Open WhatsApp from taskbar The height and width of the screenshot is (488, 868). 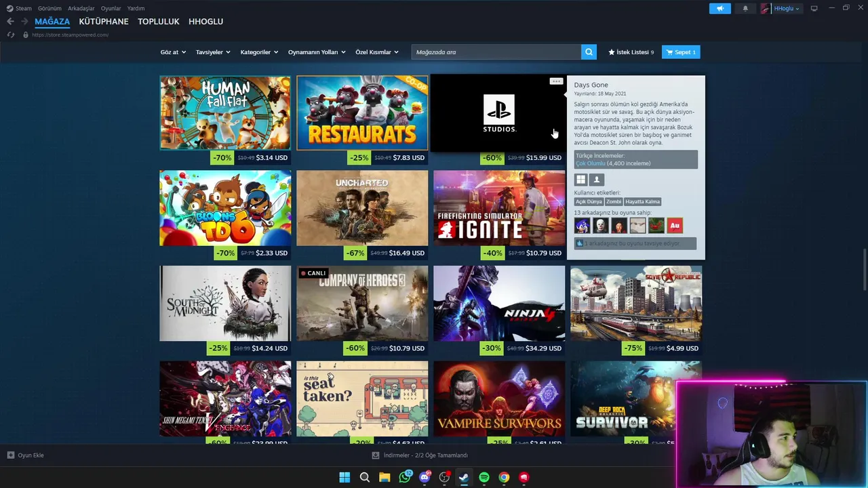pos(405,477)
